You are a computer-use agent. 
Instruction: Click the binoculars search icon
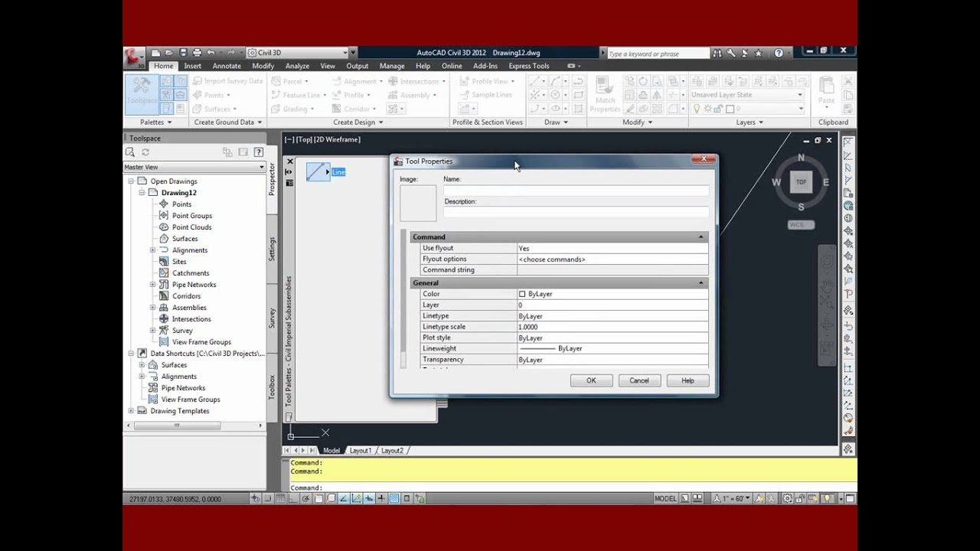(x=717, y=53)
